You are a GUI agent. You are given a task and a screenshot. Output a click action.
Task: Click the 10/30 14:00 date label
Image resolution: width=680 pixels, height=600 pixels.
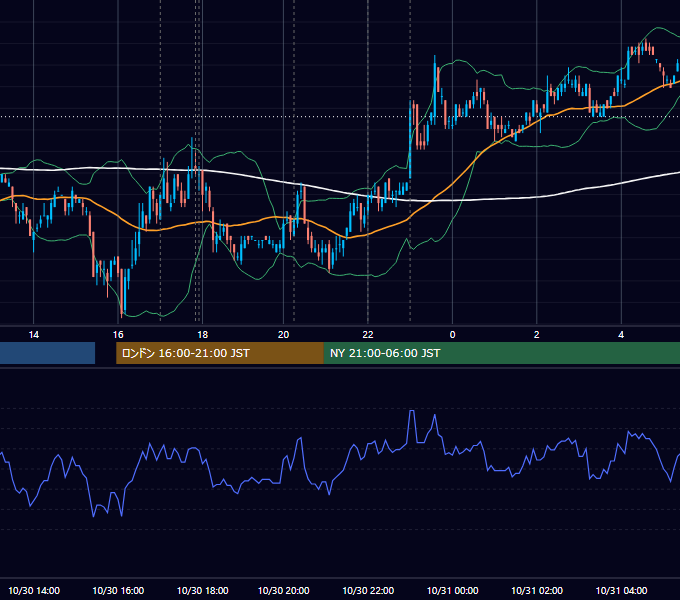tap(34, 590)
